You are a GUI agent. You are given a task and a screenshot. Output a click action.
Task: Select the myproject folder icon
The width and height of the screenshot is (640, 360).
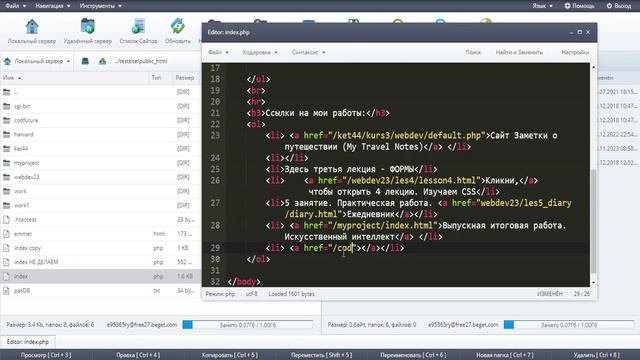(7, 163)
